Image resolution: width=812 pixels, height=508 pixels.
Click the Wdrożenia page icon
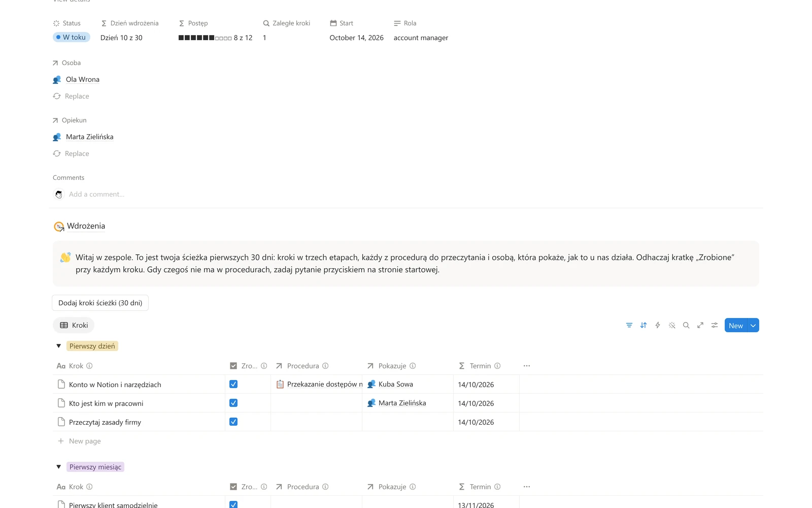(59, 227)
